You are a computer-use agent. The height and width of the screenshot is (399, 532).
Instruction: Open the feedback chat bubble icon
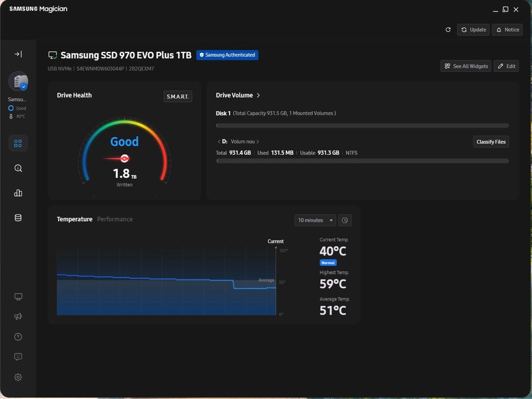click(18, 357)
